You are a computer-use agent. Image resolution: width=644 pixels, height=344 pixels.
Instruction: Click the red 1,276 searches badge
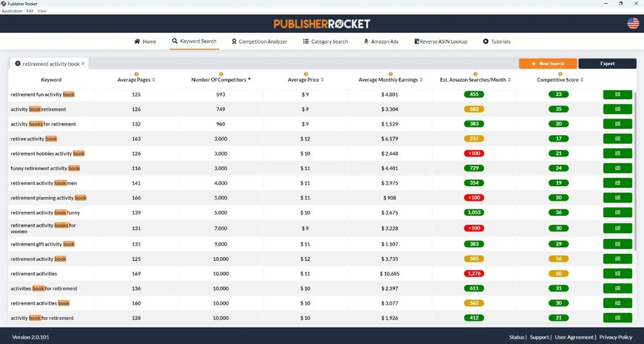pos(474,274)
